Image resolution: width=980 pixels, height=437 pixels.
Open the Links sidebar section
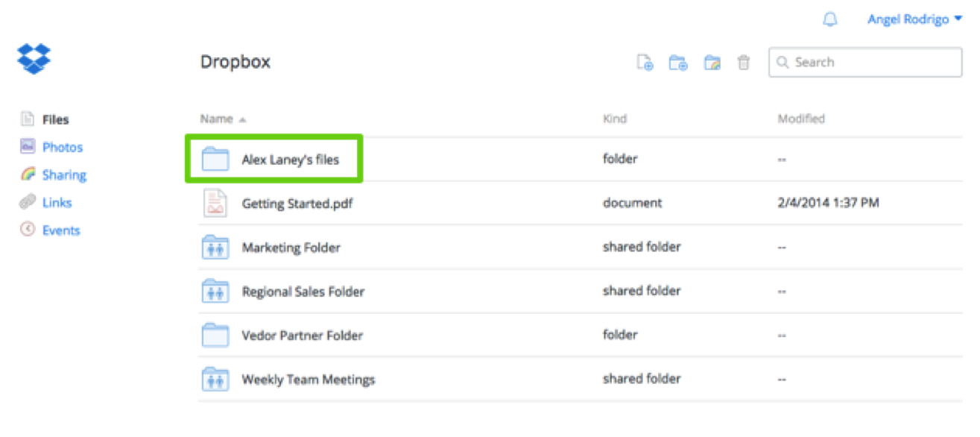tap(57, 203)
